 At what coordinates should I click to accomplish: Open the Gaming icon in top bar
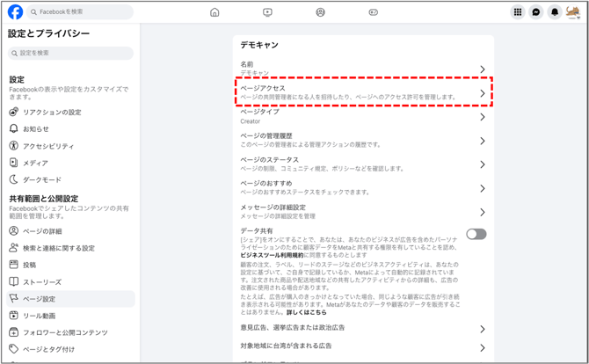point(373,12)
